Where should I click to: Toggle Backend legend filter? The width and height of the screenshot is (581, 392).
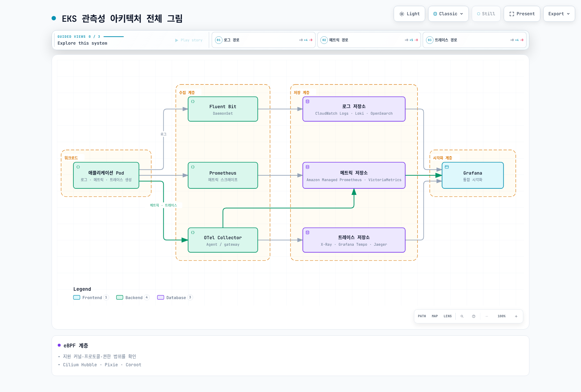pos(133,297)
